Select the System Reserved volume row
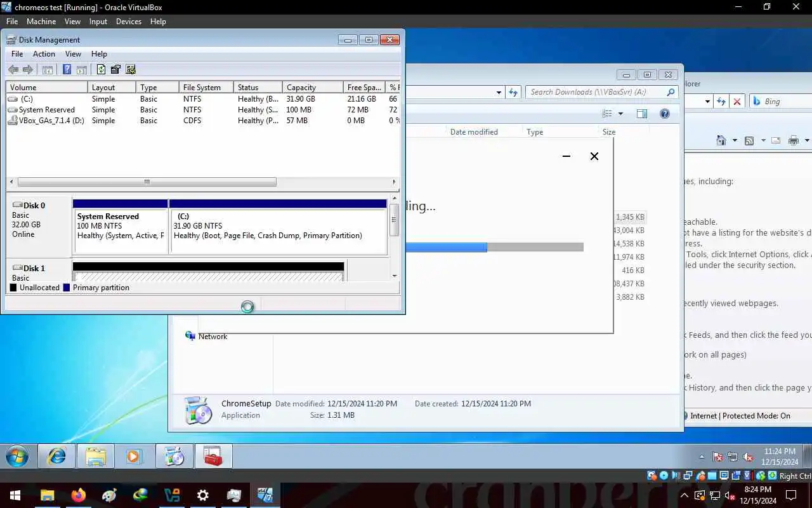This screenshot has height=508, width=812. [203, 110]
